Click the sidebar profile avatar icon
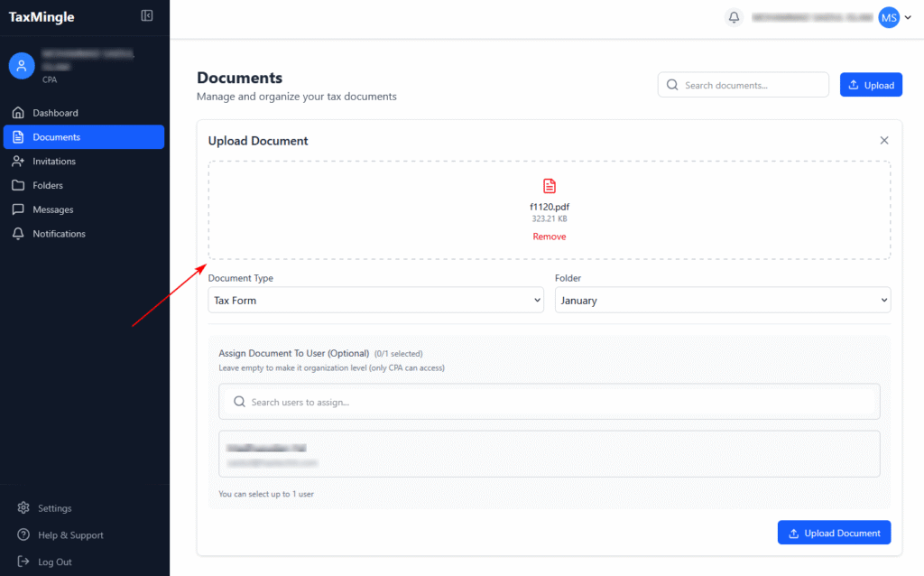The image size is (924, 576). pyautogui.click(x=22, y=65)
